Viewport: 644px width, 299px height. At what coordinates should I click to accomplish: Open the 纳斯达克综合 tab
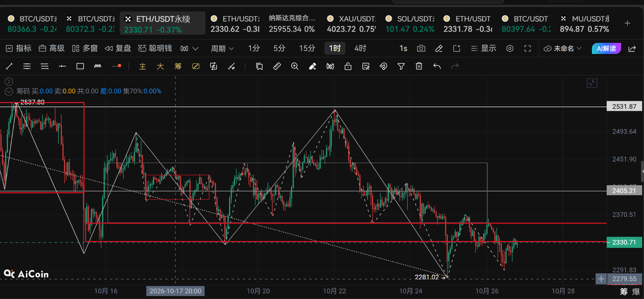point(292,23)
